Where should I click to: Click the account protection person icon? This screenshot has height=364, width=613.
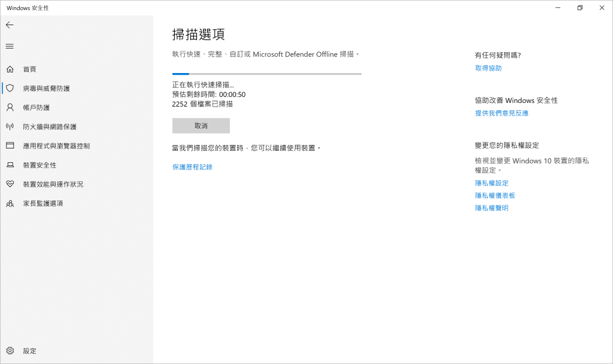point(10,108)
